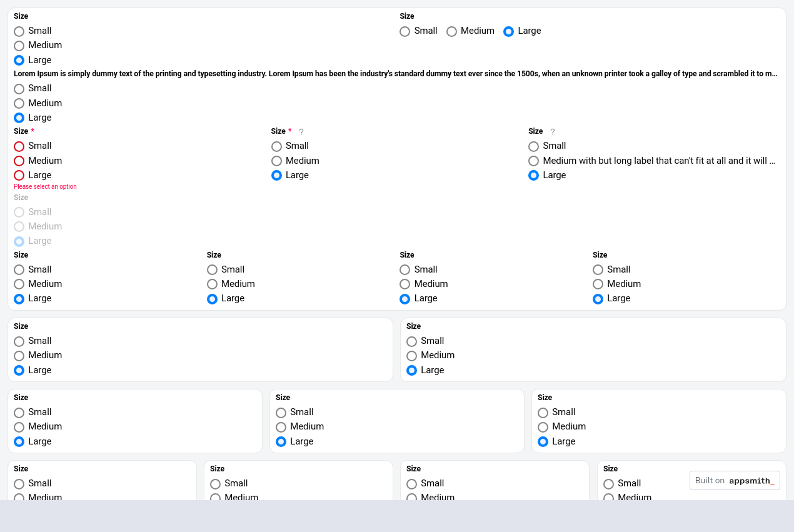
Task: Choose Large below the long-label Medium option
Action: point(534,176)
